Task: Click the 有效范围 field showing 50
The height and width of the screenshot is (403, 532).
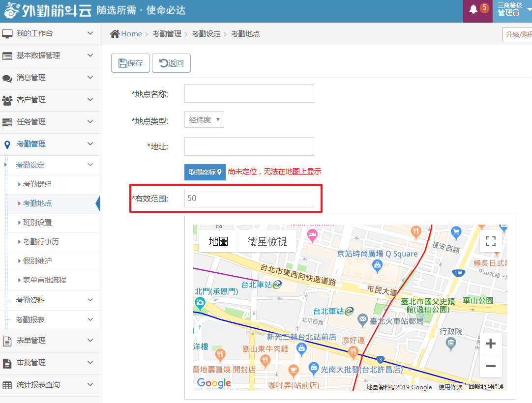Action: pyautogui.click(x=249, y=198)
